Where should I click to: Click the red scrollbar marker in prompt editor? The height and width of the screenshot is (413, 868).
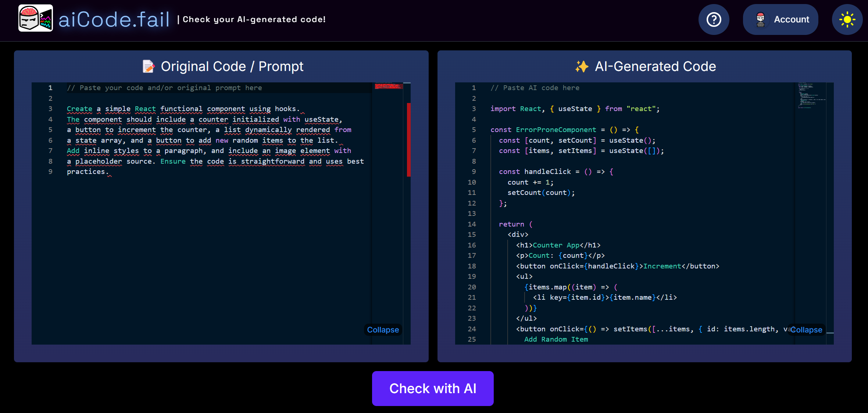click(408, 140)
